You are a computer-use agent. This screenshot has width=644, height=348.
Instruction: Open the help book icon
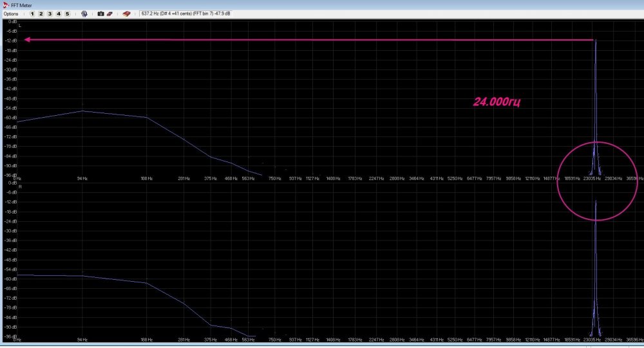pos(127,14)
